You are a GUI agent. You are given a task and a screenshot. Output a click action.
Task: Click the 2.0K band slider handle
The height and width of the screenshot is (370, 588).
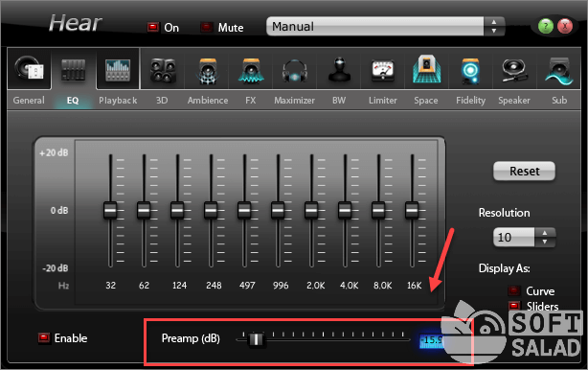[x=311, y=210]
